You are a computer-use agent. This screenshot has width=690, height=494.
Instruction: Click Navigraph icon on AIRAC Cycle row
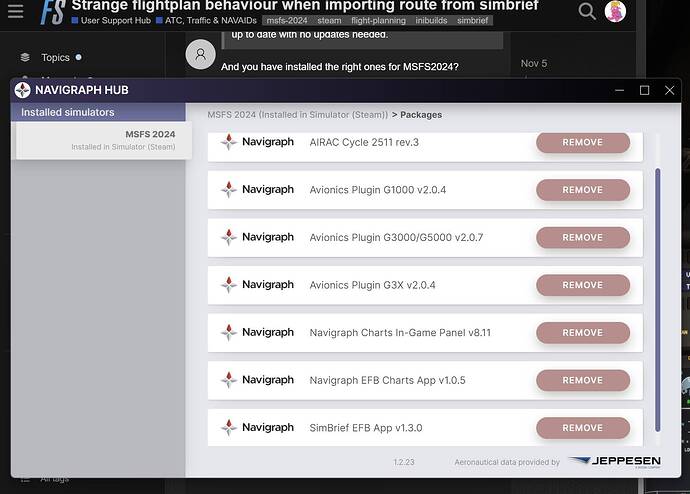(228, 142)
